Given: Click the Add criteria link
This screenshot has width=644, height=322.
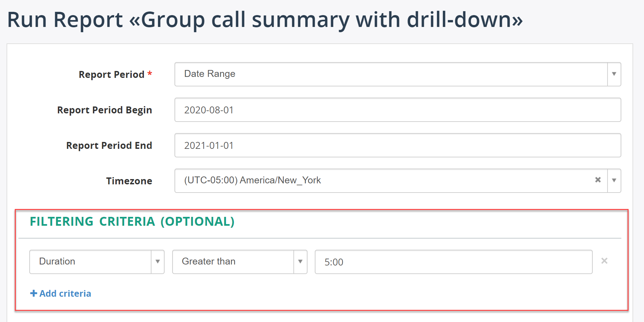Looking at the screenshot, I should point(60,293).
